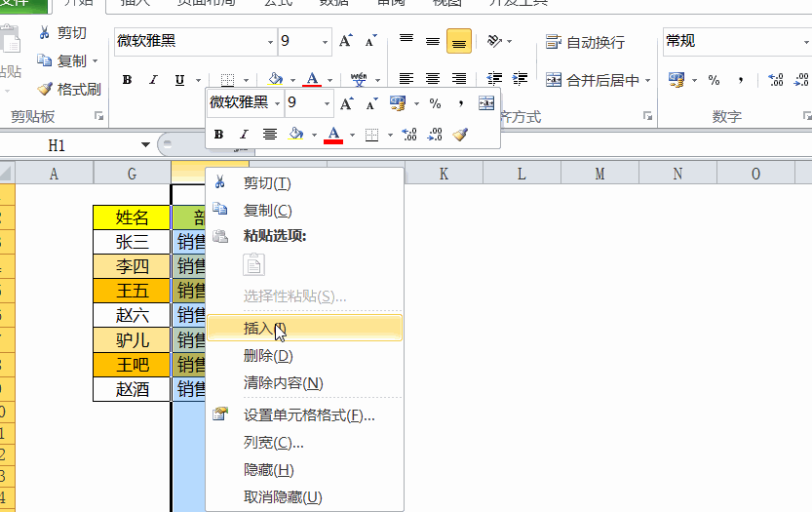812x512 pixels.
Task: Open mini toolbar font name dropdown
Action: (x=278, y=103)
